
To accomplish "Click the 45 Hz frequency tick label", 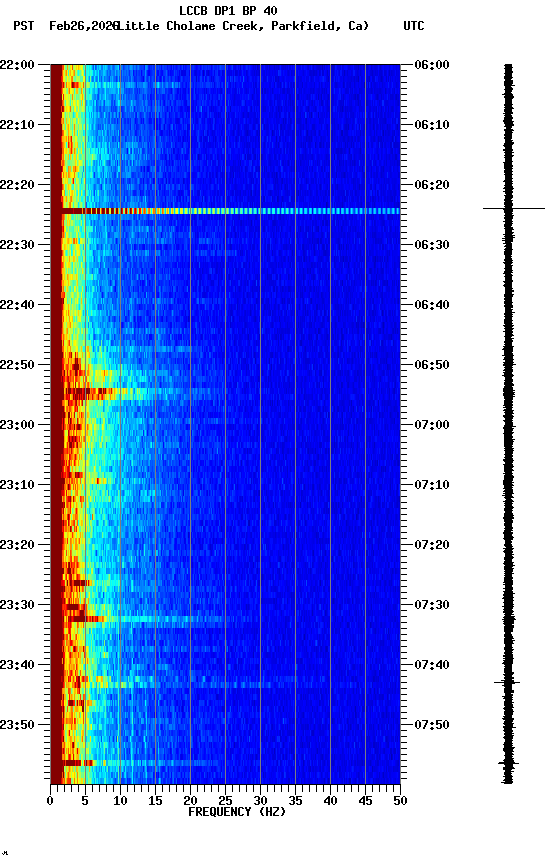I will point(365,801).
